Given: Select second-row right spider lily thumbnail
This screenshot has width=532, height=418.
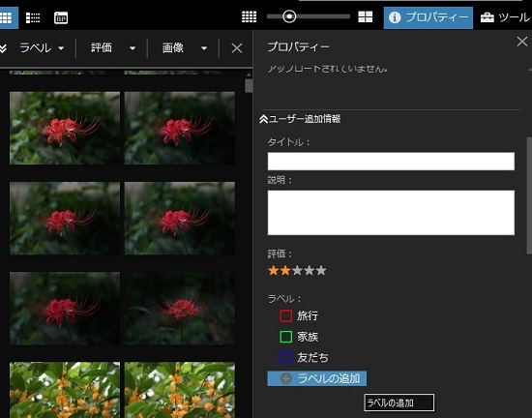Looking at the screenshot, I should (x=180, y=219).
